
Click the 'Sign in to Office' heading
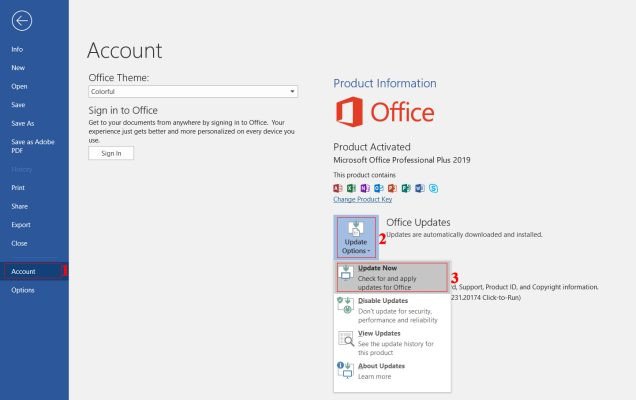coord(123,110)
